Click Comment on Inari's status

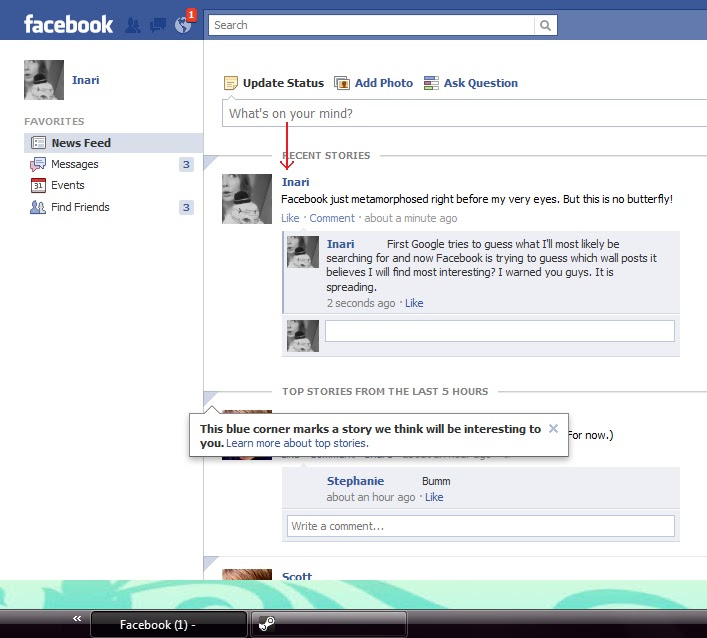332,218
